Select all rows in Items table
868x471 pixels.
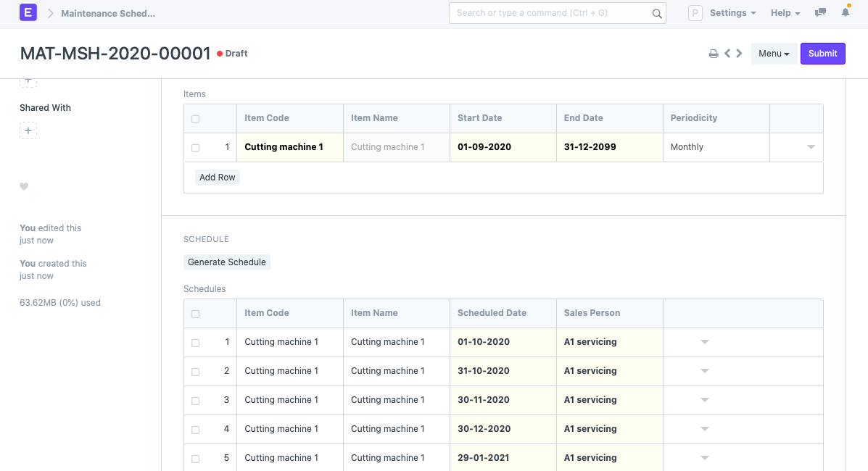[195, 118]
